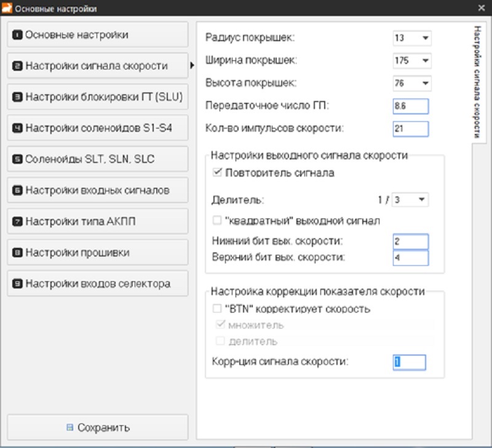The height and width of the screenshot is (448, 492).
Task: Go to Настройки входов селектора
Action: [x=97, y=284]
